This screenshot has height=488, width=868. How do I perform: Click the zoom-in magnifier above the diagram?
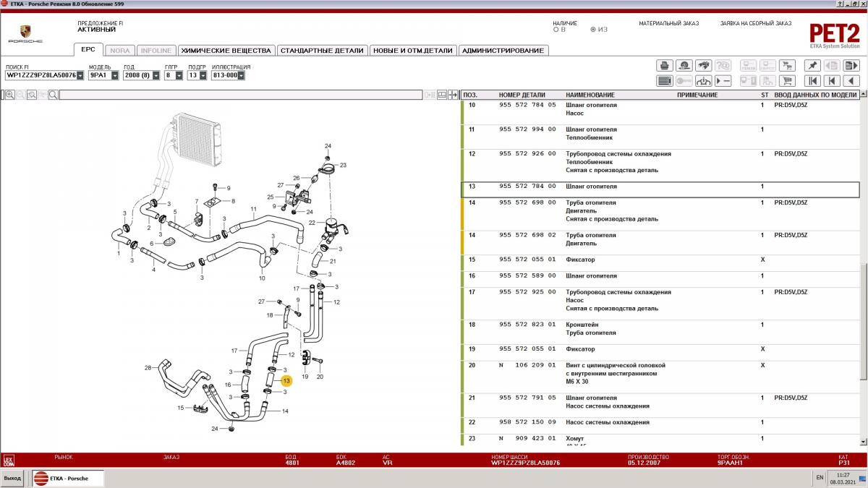10,95
